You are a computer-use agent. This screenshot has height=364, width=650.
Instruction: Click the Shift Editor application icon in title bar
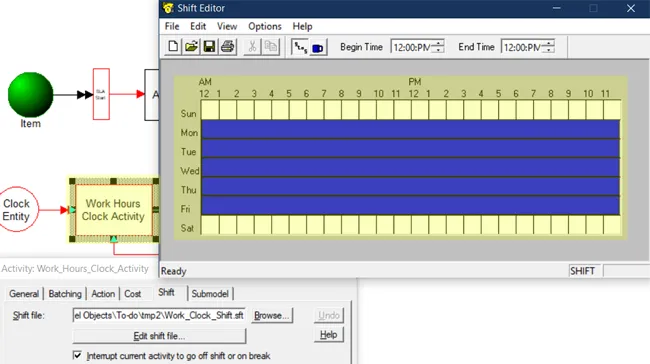point(168,8)
